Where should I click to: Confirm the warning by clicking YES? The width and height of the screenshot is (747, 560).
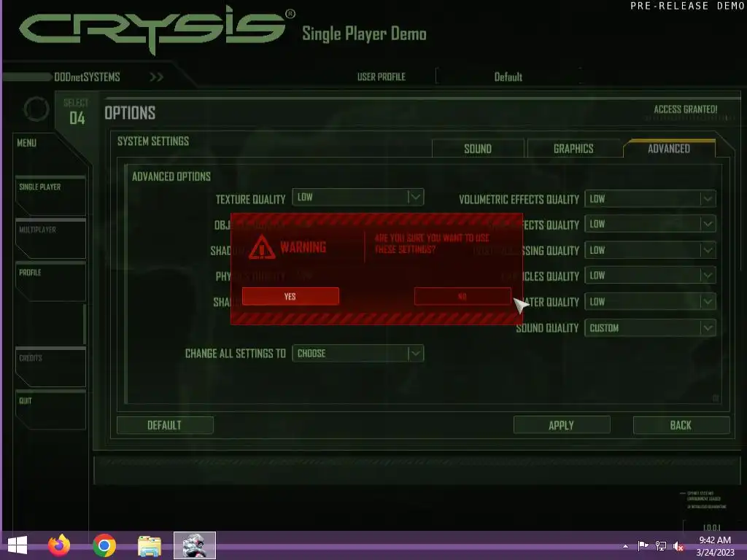coord(290,296)
